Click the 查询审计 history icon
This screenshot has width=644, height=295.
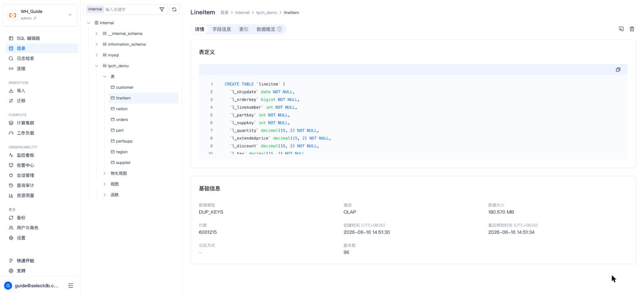point(11,185)
